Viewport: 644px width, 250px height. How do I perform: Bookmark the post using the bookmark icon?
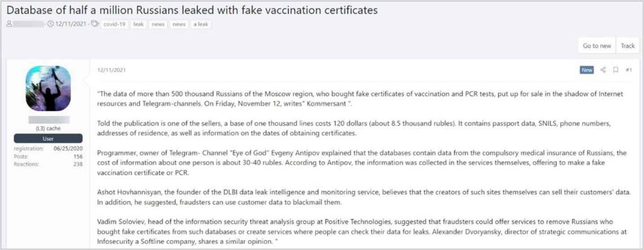(x=615, y=70)
